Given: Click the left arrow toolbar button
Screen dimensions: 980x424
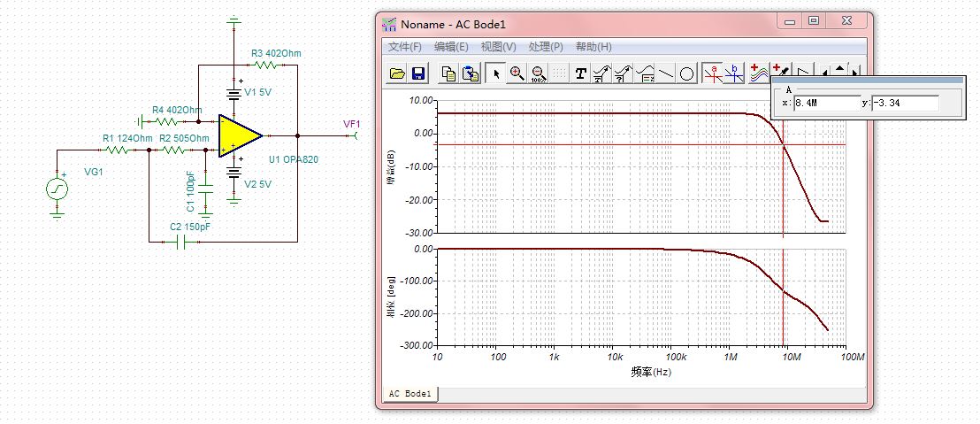Looking at the screenshot, I should (825, 70).
